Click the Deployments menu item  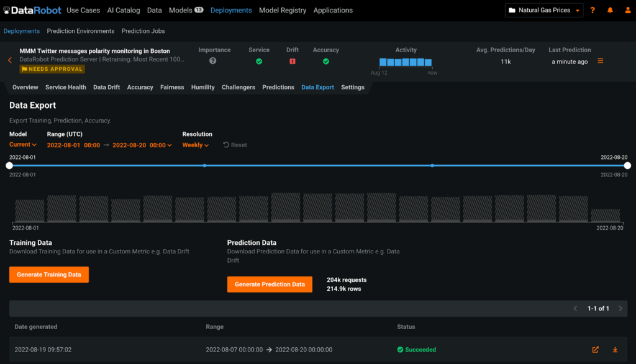tap(230, 10)
